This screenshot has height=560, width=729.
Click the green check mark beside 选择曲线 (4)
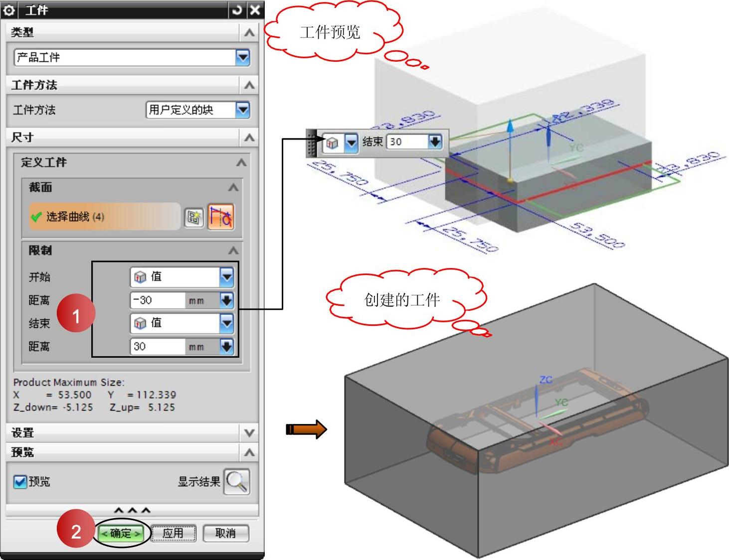36,217
